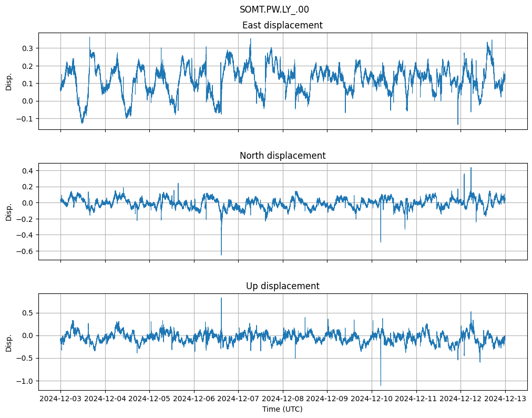Click the -0.6 y-axis tick in North plot
Viewport: 532px width, 418px height.
pyautogui.click(x=25, y=251)
